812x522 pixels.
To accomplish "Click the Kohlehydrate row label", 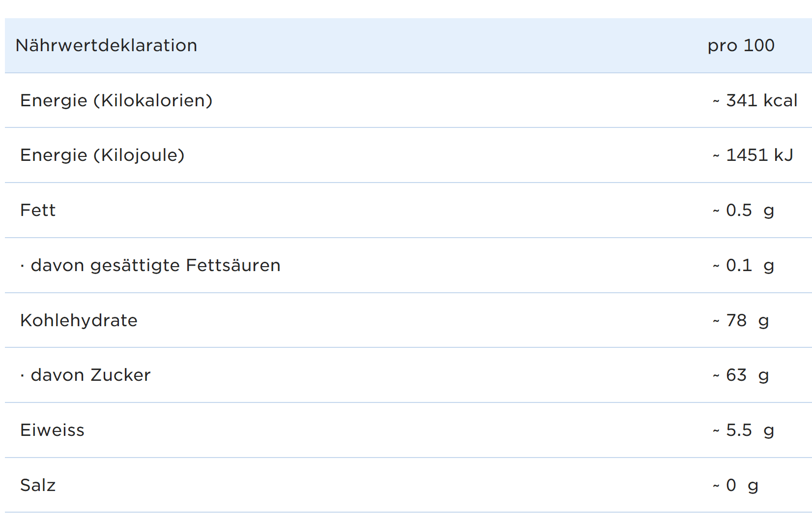I will pos(79,320).
